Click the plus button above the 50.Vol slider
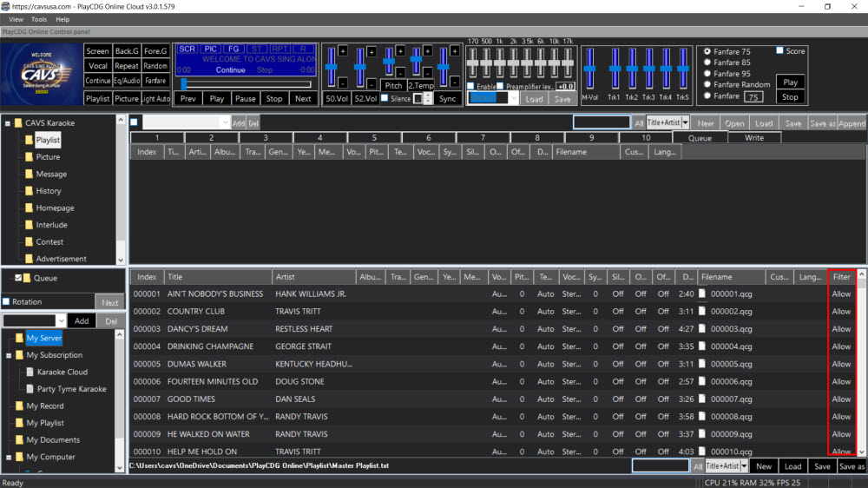Viewport: 868px width, 488px height. click(x=343, y=51)
